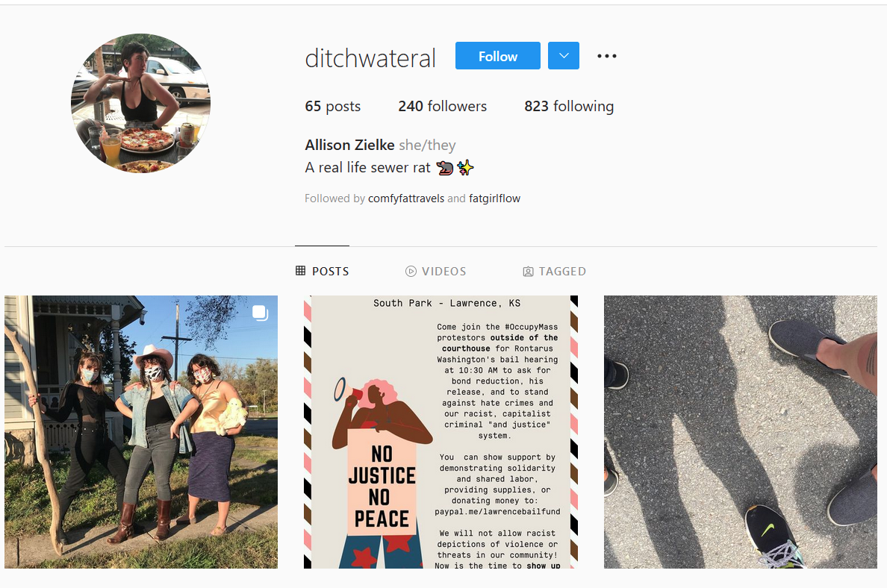887x588 pixels.
Task: Open the comfyfattravels mutual follower profile
Action: tap(406, 198)
